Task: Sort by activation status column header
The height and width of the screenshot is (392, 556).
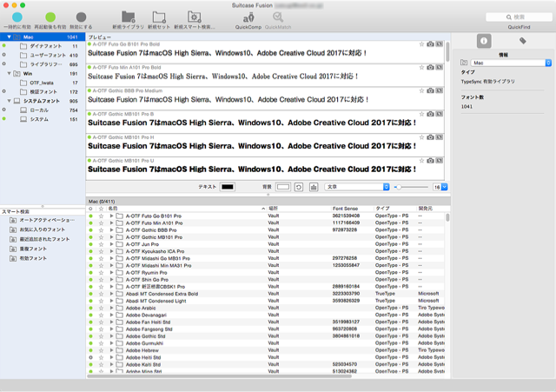Action: [x=90, y=209]
